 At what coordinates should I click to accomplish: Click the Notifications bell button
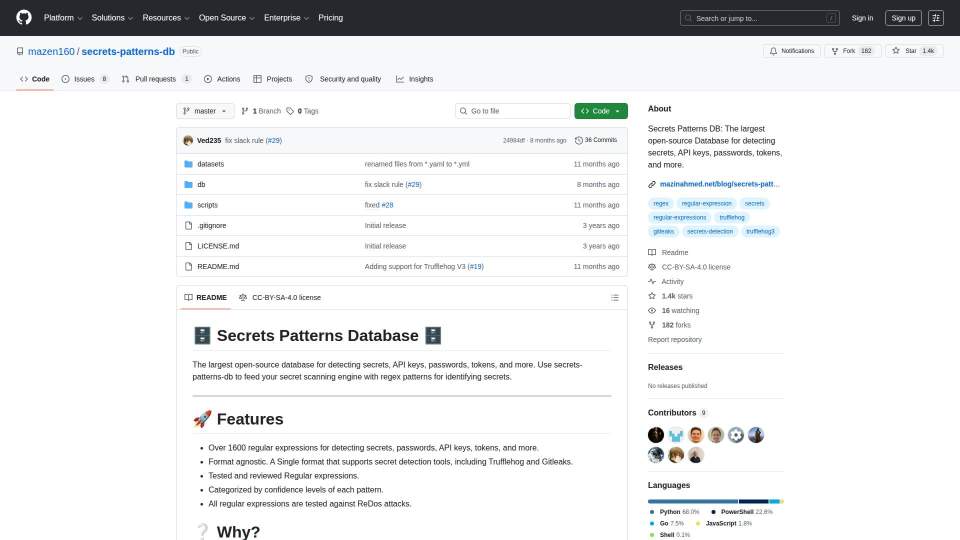click(x=792, y=51)
